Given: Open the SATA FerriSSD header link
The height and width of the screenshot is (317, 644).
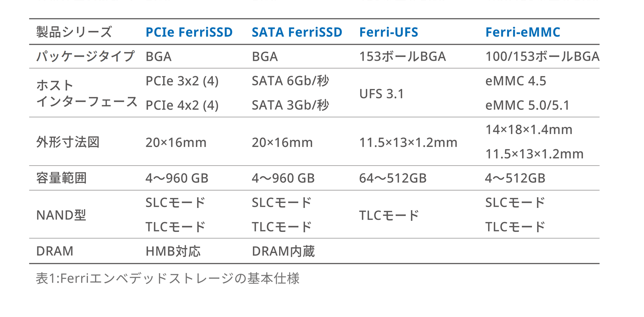Looking at the screenshot, I should coord(297,32).
